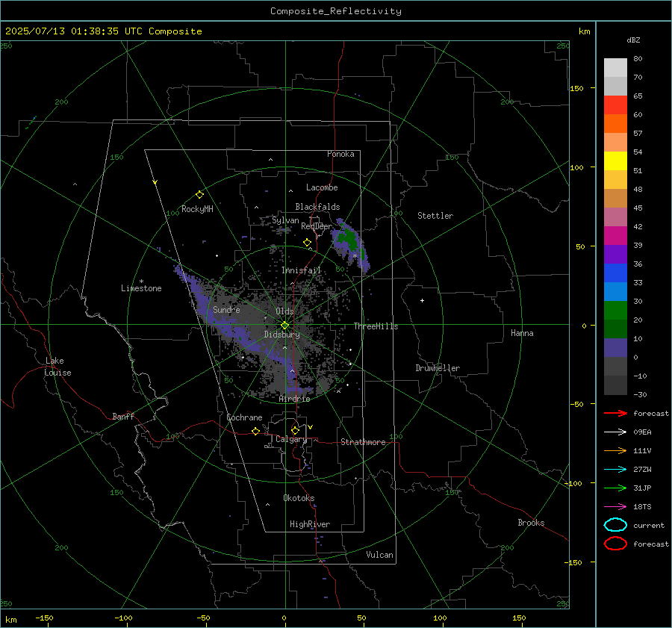Click the Sundre city label
This screenshot has height=628, width=672.
(226, 309)
